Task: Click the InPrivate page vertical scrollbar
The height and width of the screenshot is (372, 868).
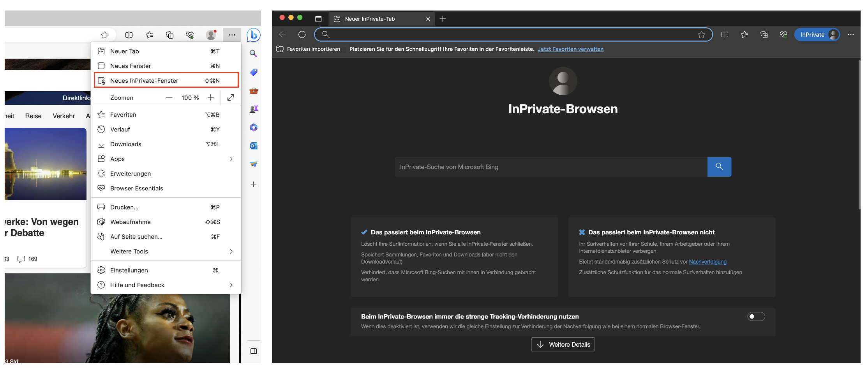Action: pos(859,135)
